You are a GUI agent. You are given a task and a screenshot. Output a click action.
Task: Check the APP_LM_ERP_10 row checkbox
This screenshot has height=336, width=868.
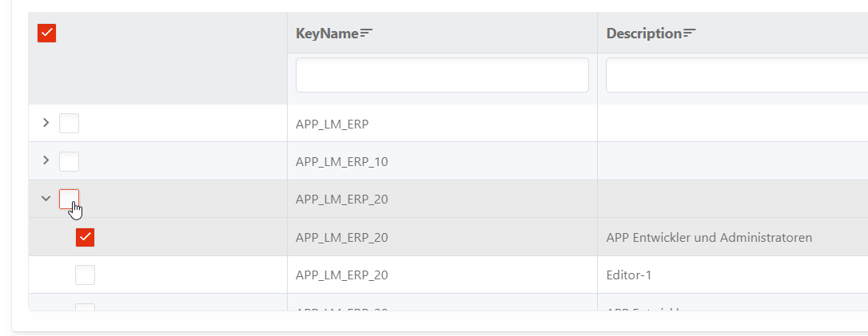click(x=70, y=161)
